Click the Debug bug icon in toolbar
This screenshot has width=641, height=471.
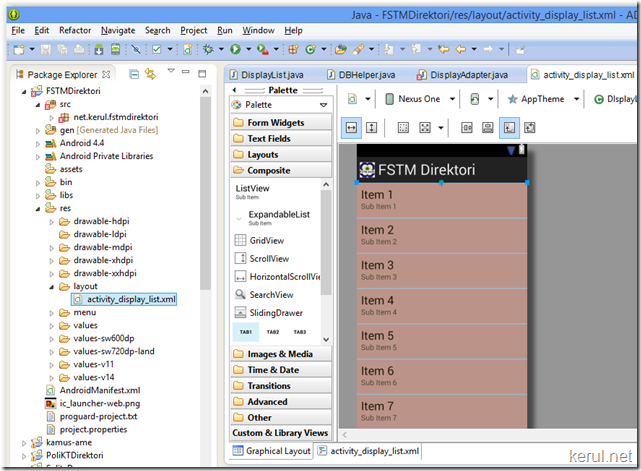[x=208, y=49]
